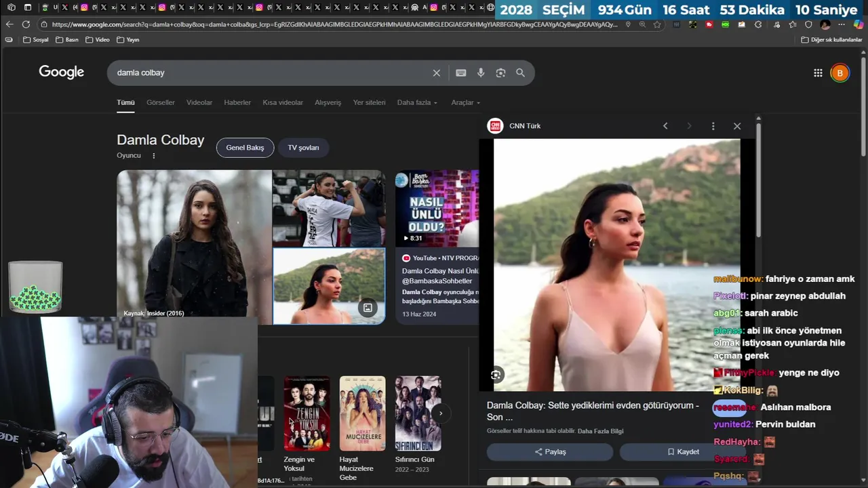Click the Damla Colbay heading text
The width and height of the screenshot is (868, 488).
[160, 140]
